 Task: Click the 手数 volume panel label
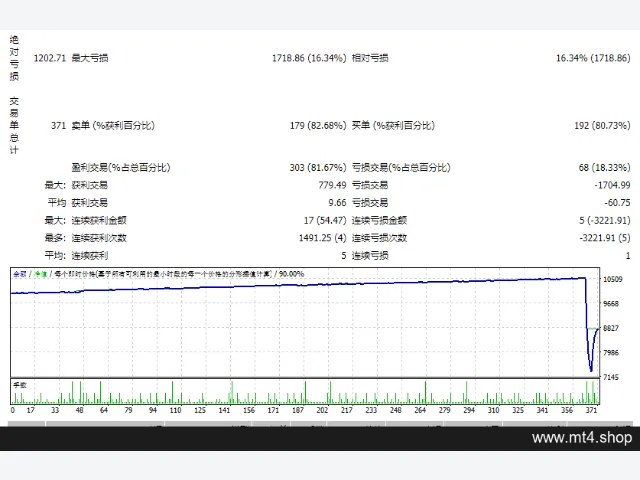(x=20, y=385)
